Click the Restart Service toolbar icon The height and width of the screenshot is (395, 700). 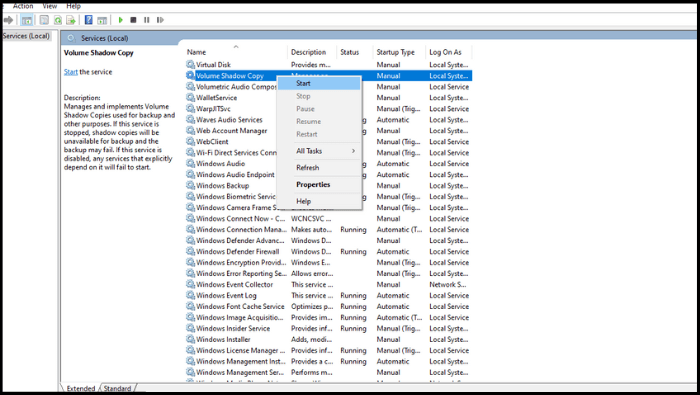(x=160, y=20)
